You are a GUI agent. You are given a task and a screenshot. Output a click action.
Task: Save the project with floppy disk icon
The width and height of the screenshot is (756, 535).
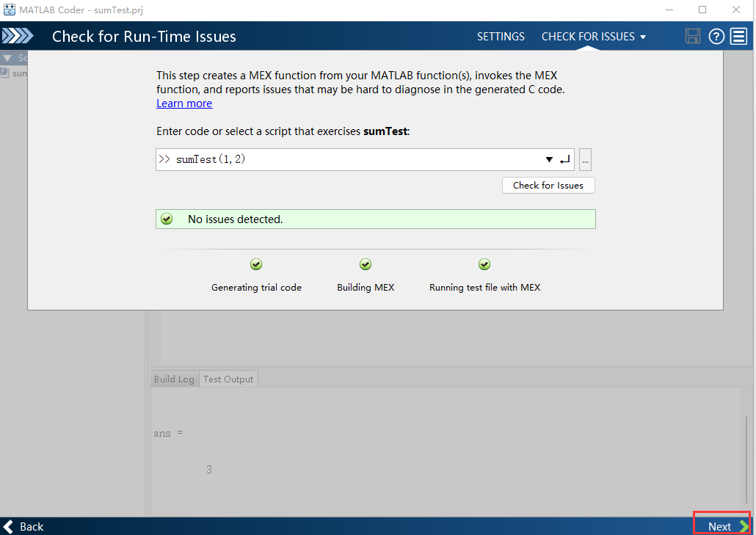(x=692, y=36)
